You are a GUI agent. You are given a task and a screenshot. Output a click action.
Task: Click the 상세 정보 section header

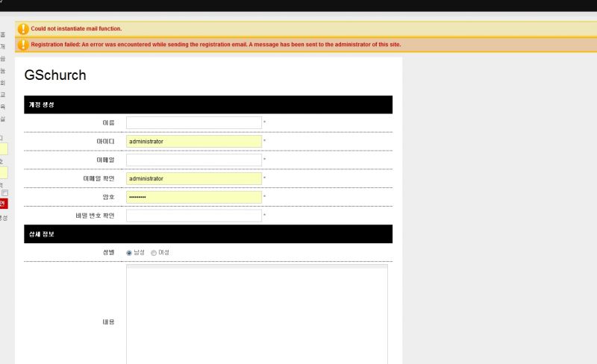(x=208, y=233)
